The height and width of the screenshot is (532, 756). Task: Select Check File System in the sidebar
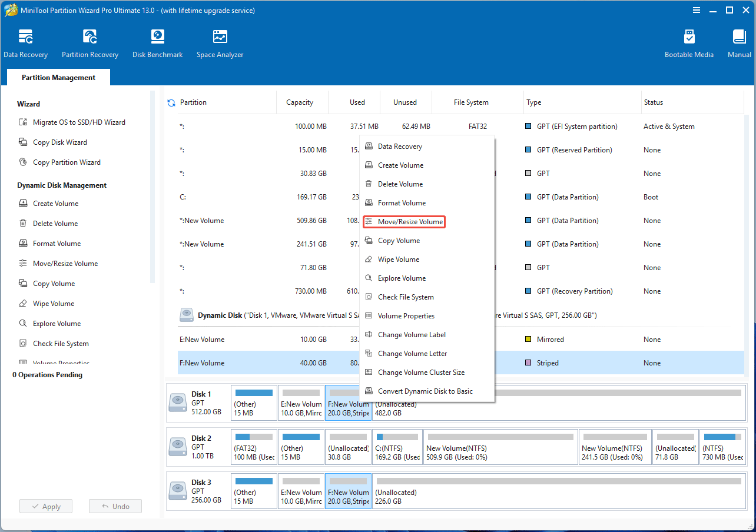coord(61,343)
